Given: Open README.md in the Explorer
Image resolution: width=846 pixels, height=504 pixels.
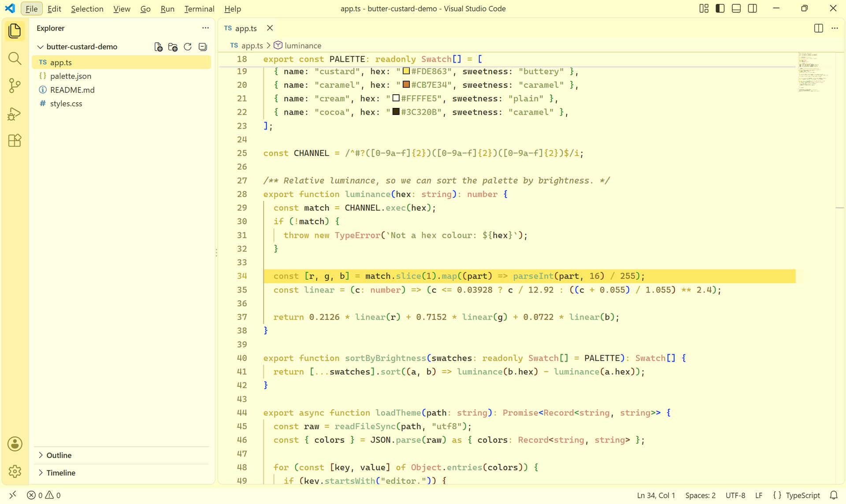Looking at the screenshot, I should pyautogui.click(x=121, y=90).
